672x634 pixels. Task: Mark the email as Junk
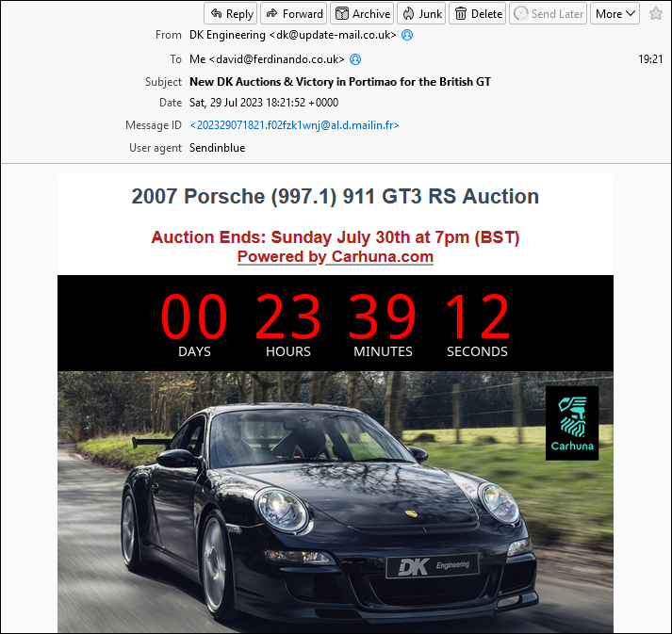click(x=421, y=14)
